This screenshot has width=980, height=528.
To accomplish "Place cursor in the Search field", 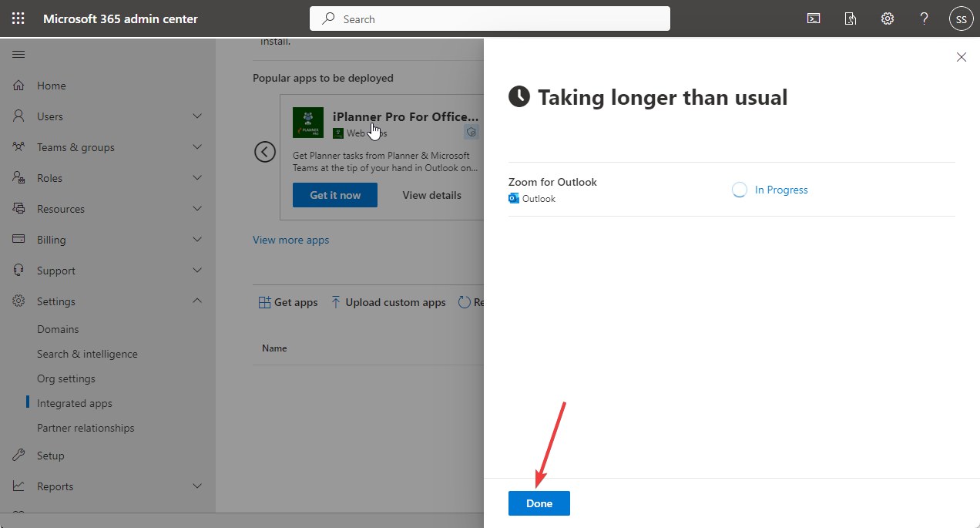I will point(490,18).
